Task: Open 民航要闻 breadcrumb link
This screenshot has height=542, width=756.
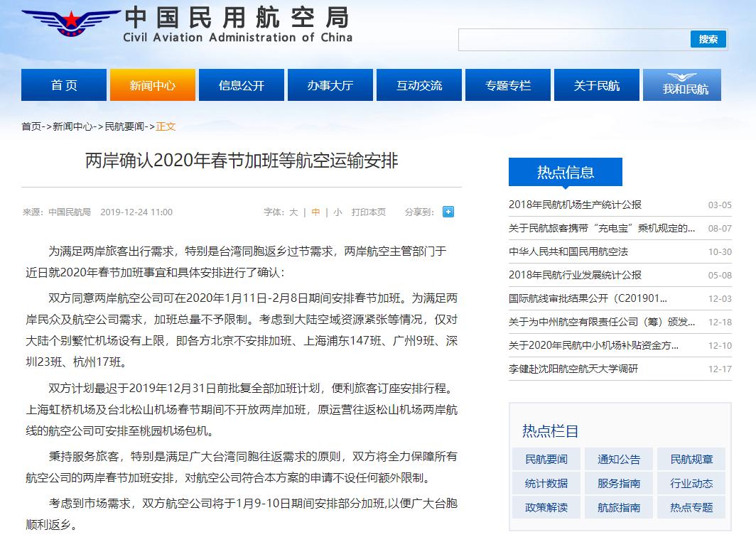Action: click(x=124, y=126)
